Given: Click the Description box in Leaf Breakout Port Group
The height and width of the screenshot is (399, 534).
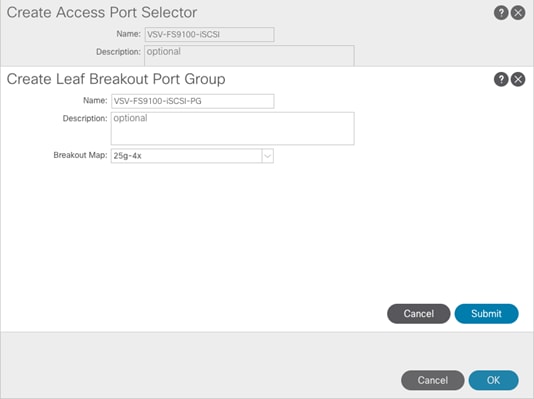Looking at the screenshot, I should [233, 128].
